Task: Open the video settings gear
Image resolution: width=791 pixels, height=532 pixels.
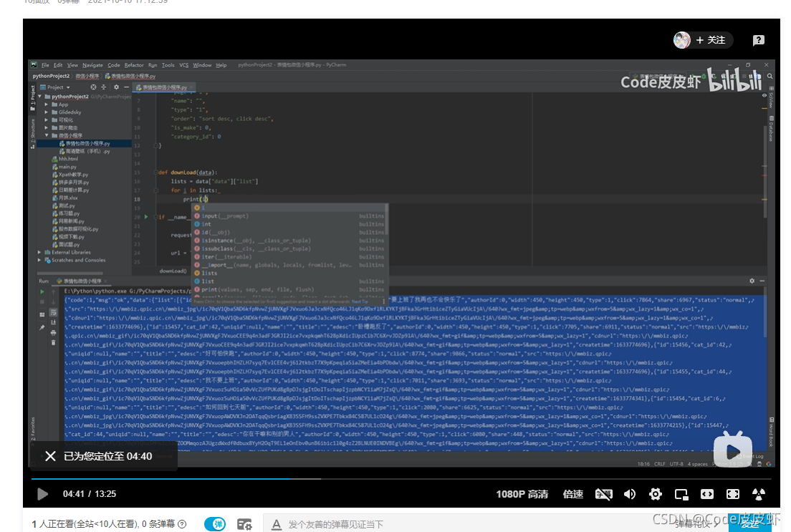Action: 656,494
